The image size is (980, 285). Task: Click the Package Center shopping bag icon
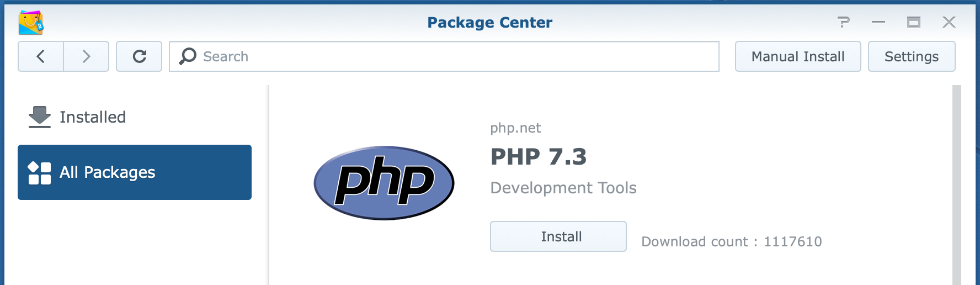click(x=31, y=23)
